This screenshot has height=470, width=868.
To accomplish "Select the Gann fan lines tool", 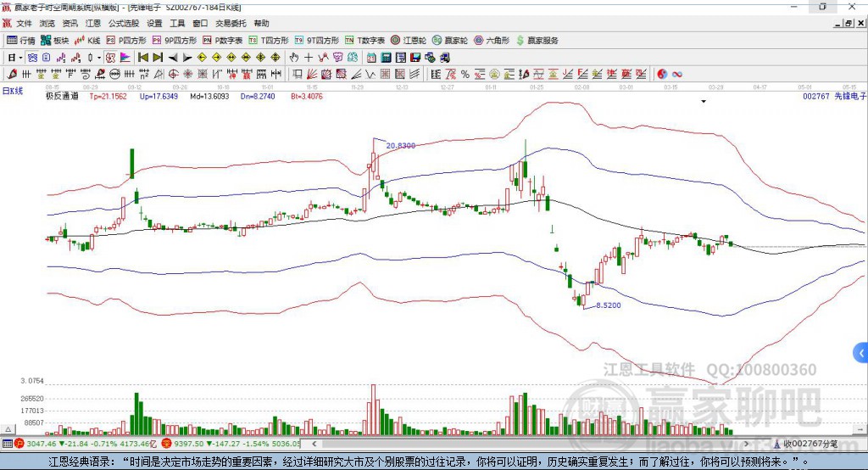I will click(312, 74).
